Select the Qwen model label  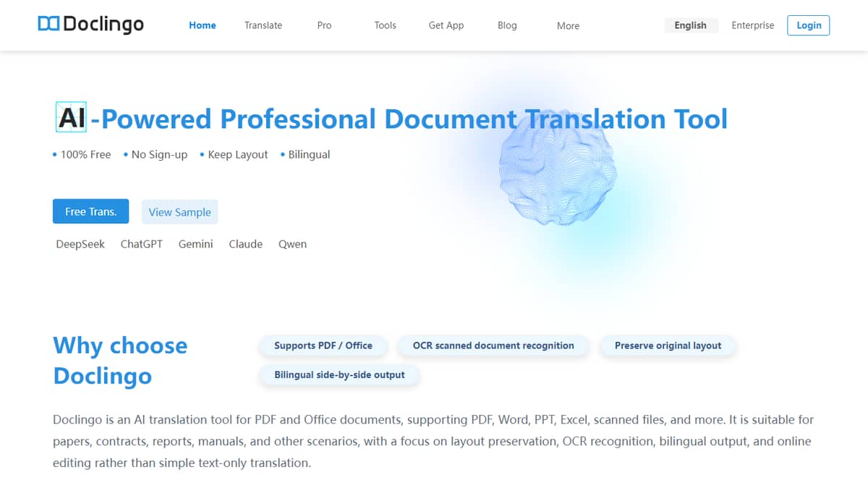pyautogui.click(x=293, y=244)
